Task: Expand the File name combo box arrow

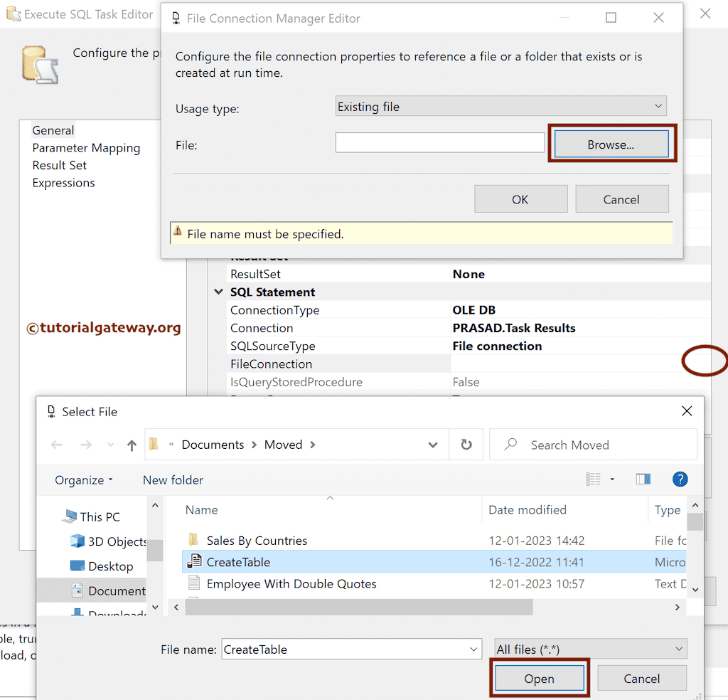Action: pos(473,649)
